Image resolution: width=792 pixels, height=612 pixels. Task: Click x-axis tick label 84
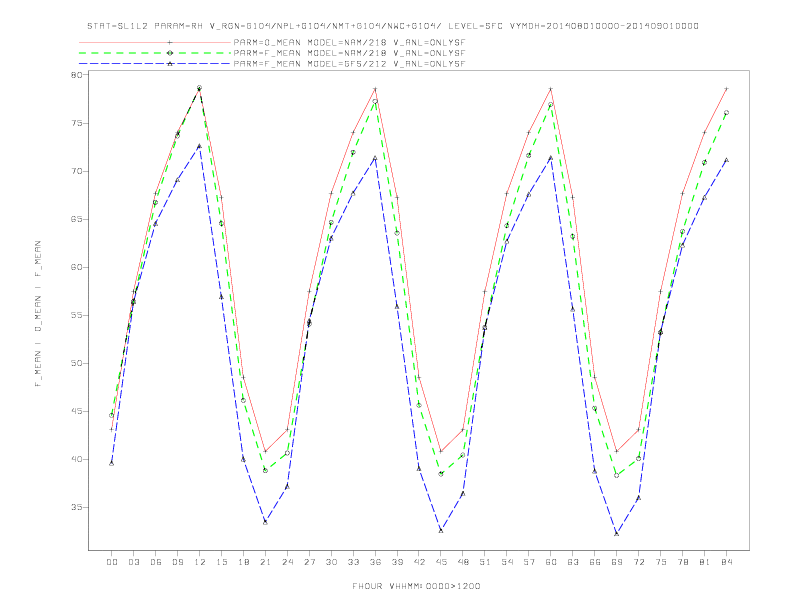click(x=727, y=562)
